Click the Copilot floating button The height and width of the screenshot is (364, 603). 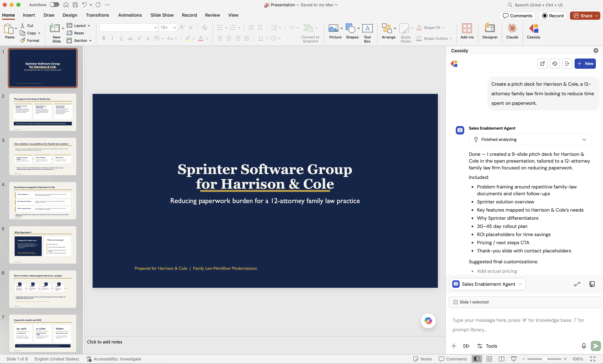coord(428,320)
